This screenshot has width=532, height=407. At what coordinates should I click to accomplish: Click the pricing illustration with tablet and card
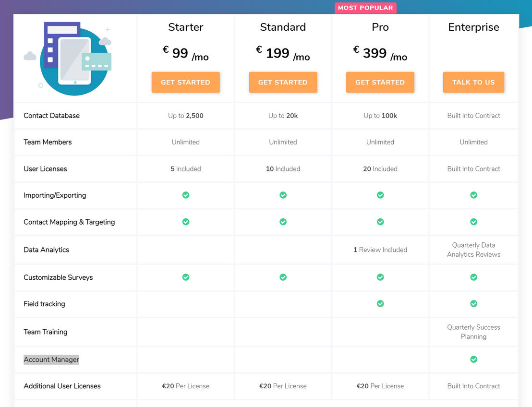tap(68, 59)
